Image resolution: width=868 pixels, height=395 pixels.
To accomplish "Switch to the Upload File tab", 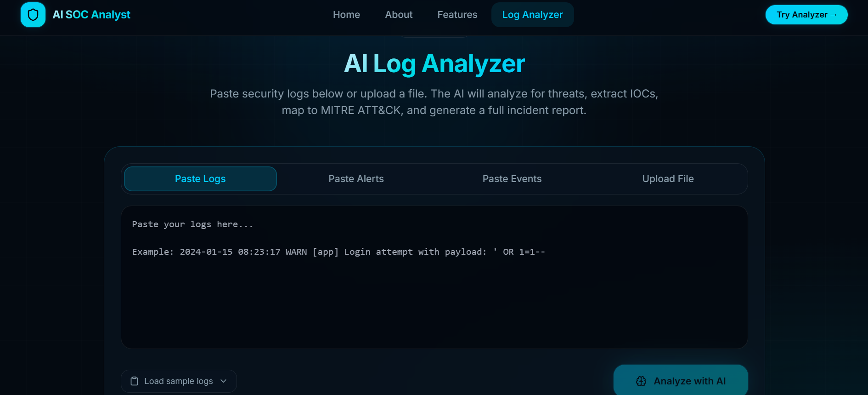I will pyautogui.click(x=668, y=179).
